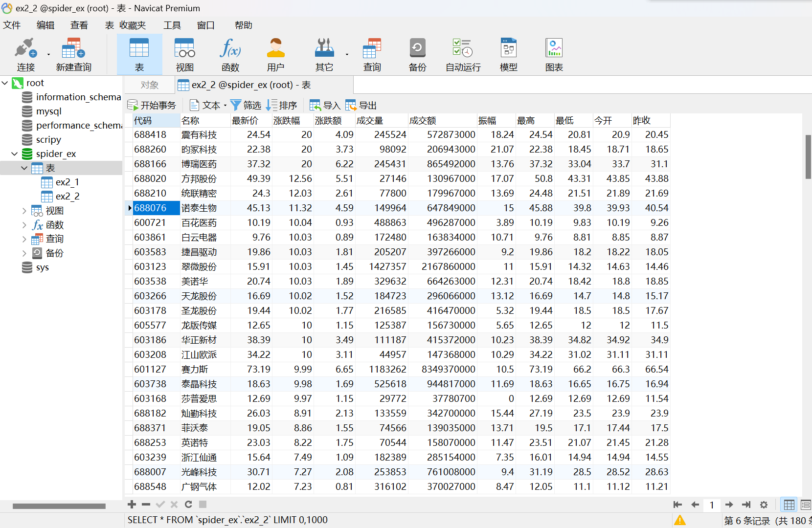Viewport: 812px width, 528px height.
Task: Switch to the 对象 (Objects) tab
Action: [x=150, y=85]
